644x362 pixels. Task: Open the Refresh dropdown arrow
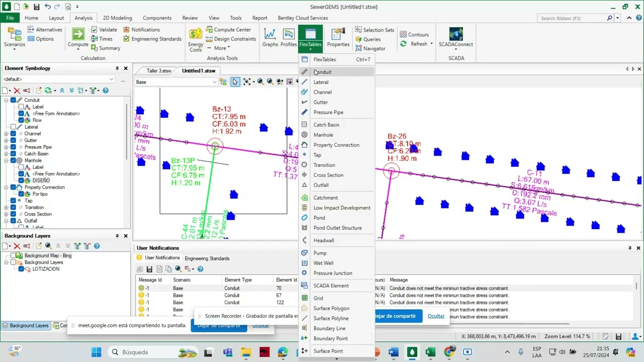(431, 44)
